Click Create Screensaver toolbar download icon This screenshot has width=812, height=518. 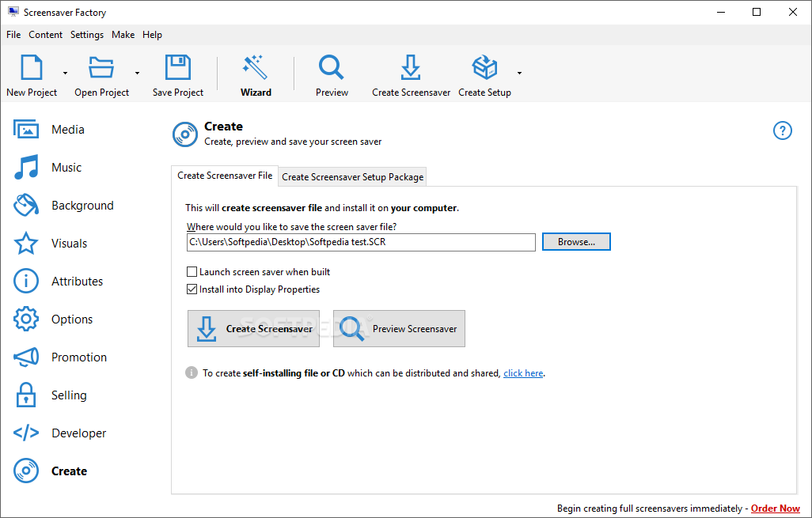click(411, 67)
